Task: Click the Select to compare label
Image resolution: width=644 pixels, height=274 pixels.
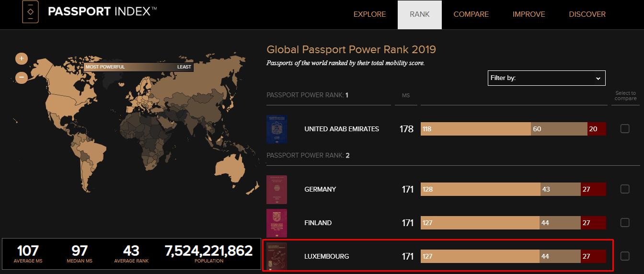Action: click(x=626, y=96)
